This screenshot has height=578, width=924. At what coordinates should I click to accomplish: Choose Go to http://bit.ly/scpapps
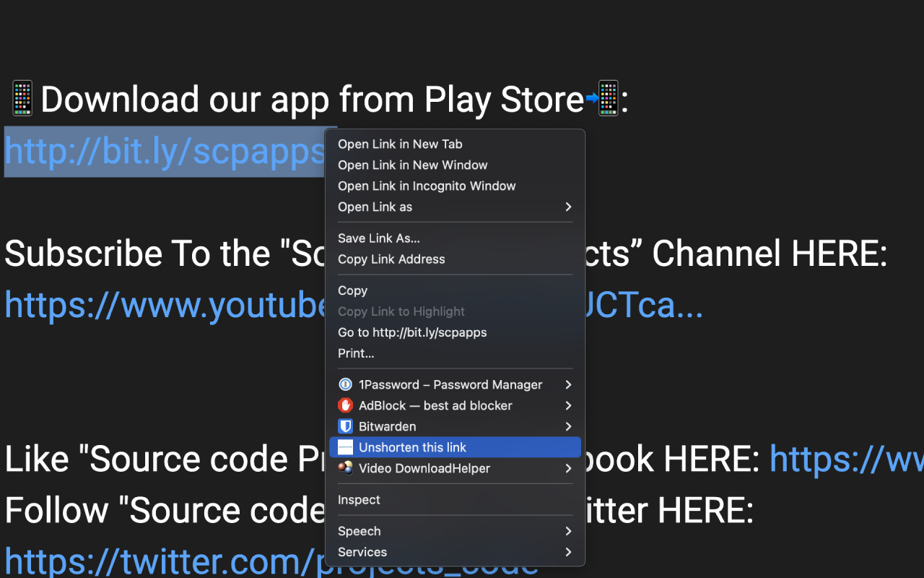(455, 332)
